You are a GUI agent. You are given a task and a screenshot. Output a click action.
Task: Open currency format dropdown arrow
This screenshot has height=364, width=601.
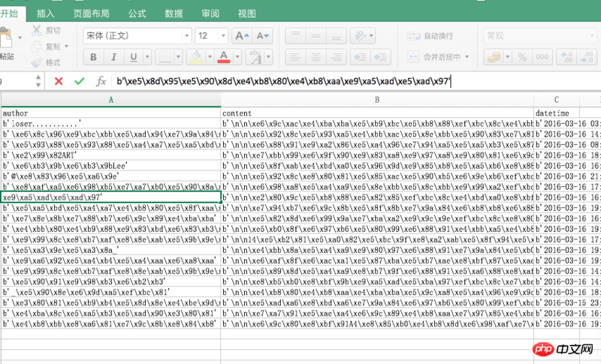(508, 57)
